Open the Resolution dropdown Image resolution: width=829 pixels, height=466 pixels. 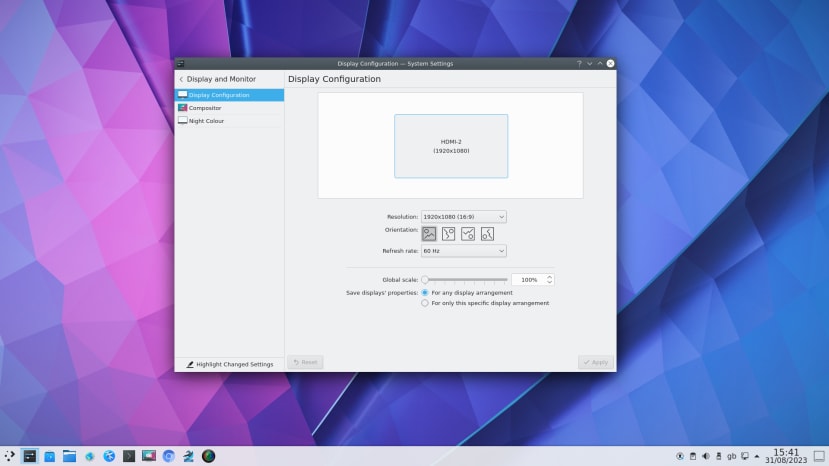[464, 217]
